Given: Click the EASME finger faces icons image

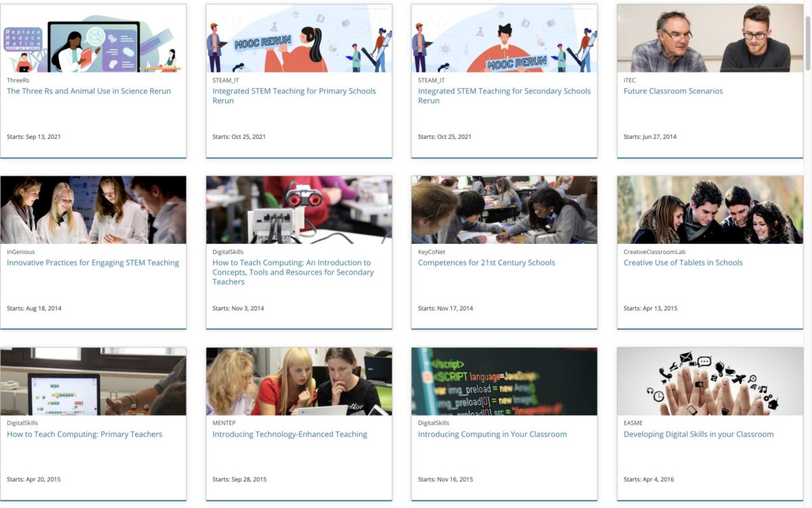Looking at the screenshot, I should tap(710, 381).
